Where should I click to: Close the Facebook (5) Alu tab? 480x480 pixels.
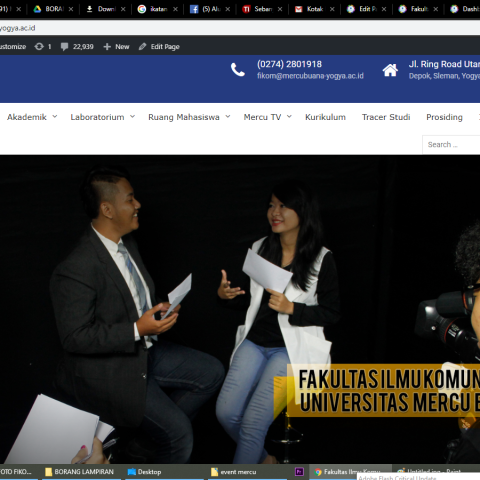pos(228,9)
